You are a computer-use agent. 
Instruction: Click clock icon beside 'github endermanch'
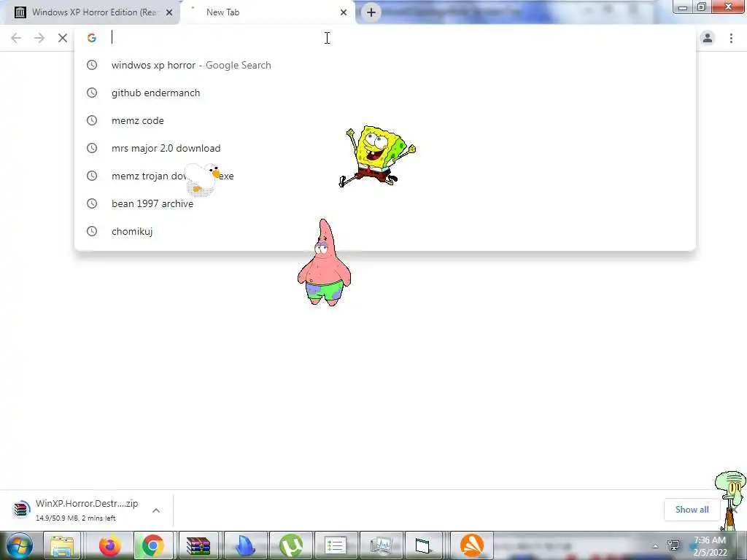92,93
